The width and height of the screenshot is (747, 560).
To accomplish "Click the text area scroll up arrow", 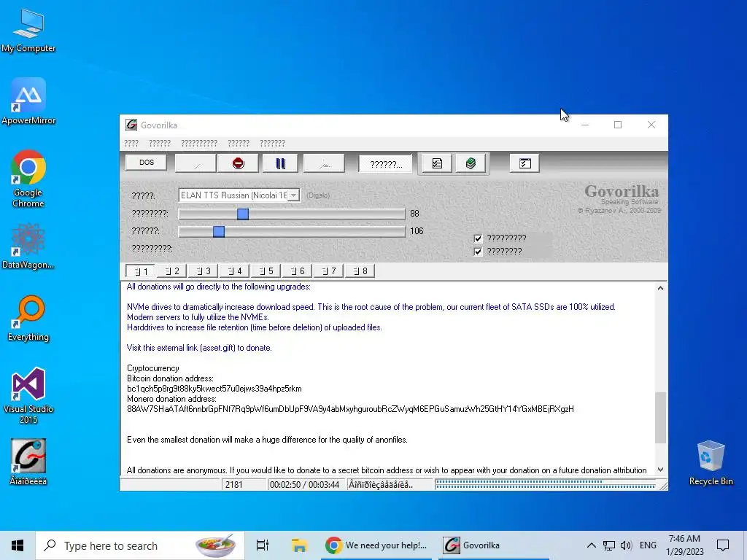I will pyautogui.click(x=660, y=288).
